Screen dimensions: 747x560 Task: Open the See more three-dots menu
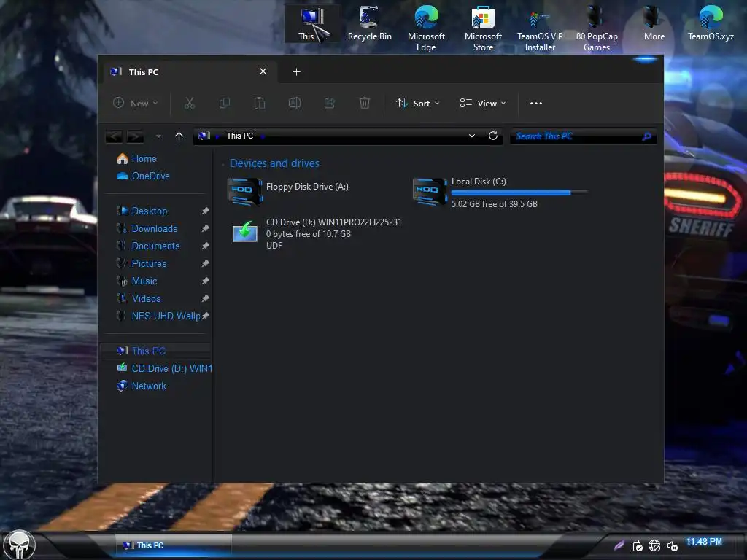536,104
